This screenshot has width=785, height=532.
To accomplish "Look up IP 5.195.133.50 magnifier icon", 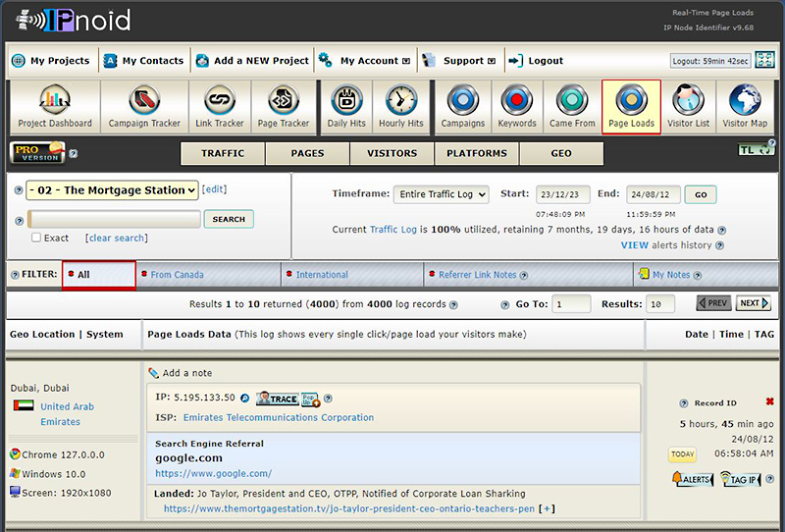I will point(244,399).
